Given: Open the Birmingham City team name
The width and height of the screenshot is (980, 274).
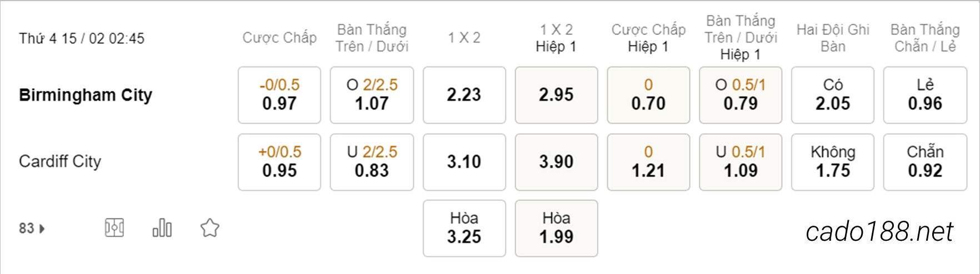Looking at the screenshot, I should point(86,95).
